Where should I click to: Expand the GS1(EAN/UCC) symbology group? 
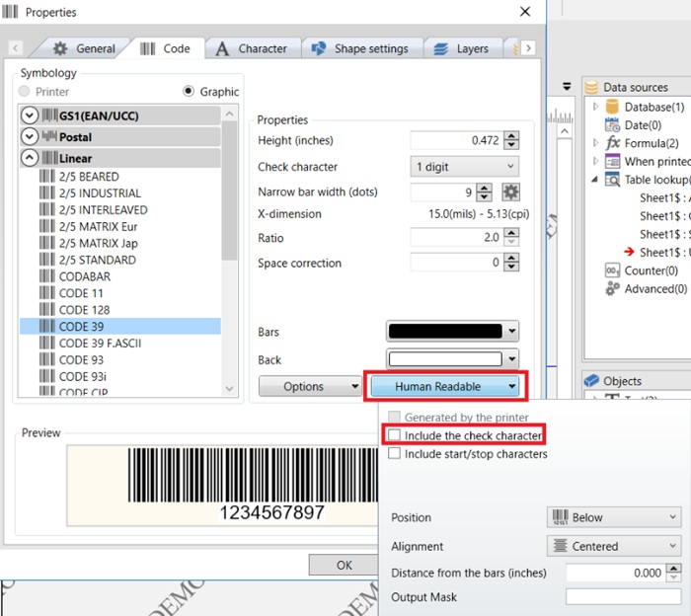(30, 115)
